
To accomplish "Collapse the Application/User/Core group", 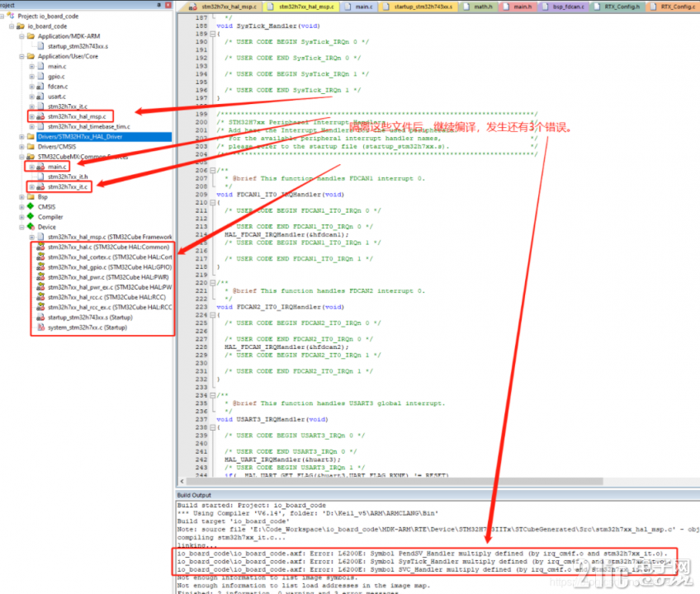I will 21,56.
